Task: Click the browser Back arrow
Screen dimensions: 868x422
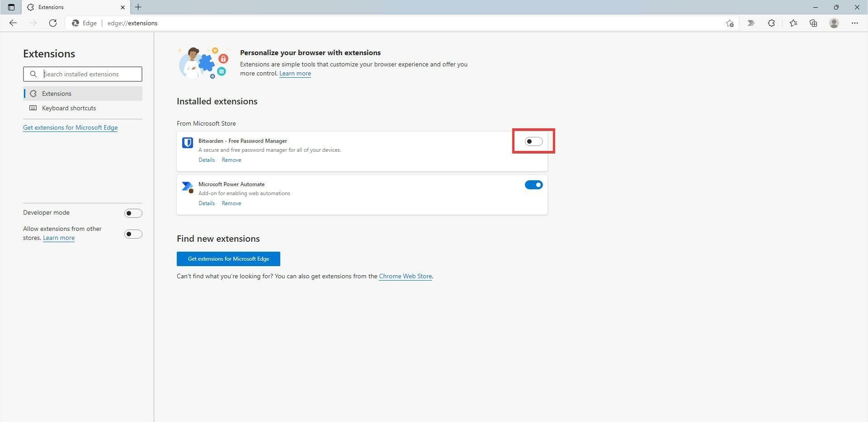Action: click(x=13, y=23)
